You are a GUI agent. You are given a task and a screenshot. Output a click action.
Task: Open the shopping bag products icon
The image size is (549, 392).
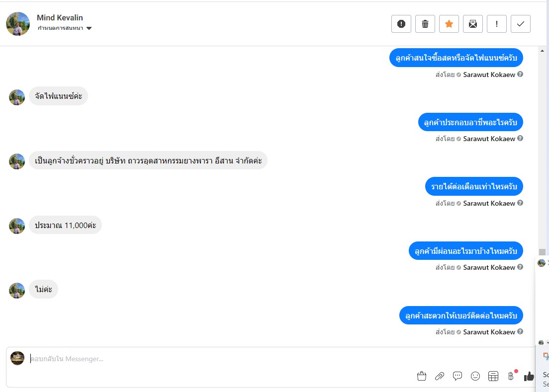pos(422,376)
